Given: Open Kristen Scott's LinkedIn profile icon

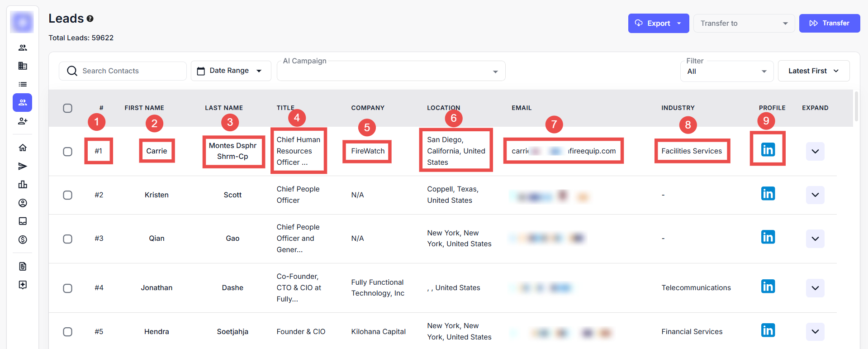Looking at the screenshot, I should click(x=768, y=194).
